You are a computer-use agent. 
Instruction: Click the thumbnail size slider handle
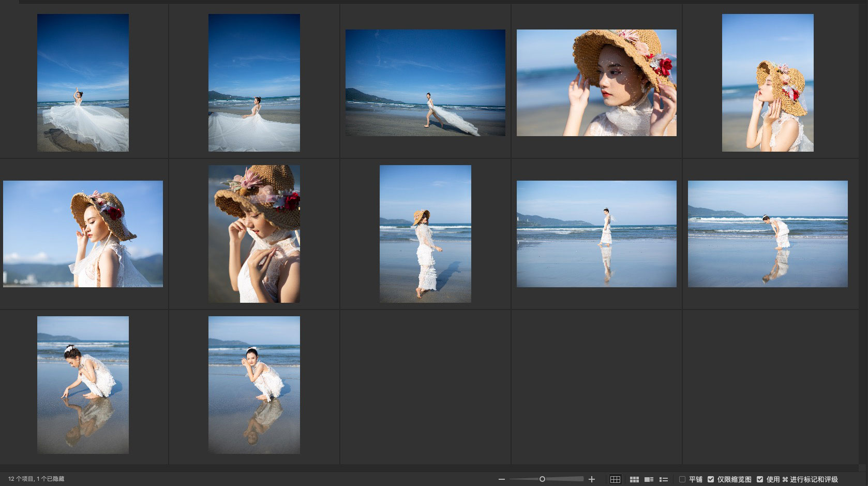(542, 479)
